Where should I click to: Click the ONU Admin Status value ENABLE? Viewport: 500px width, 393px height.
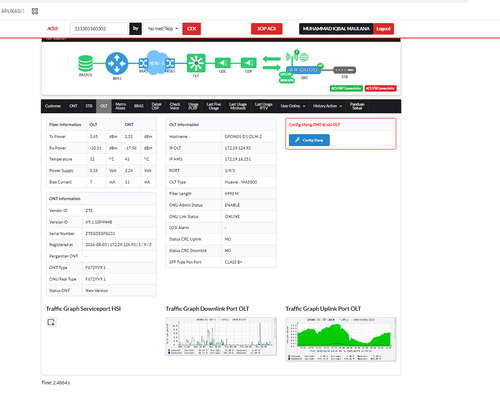click(232, 205)
